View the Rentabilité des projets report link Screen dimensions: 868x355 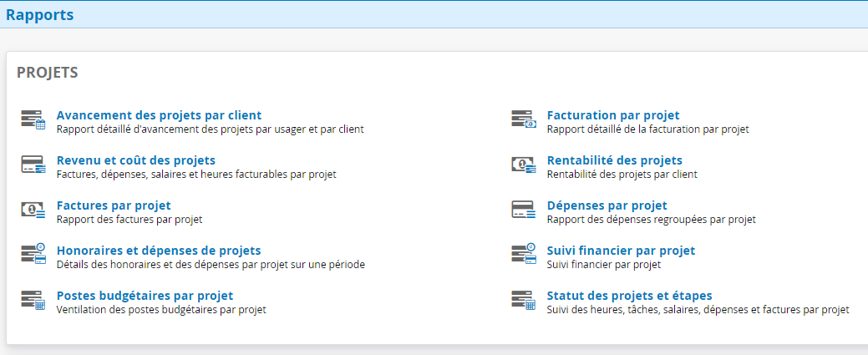(614, 160)
